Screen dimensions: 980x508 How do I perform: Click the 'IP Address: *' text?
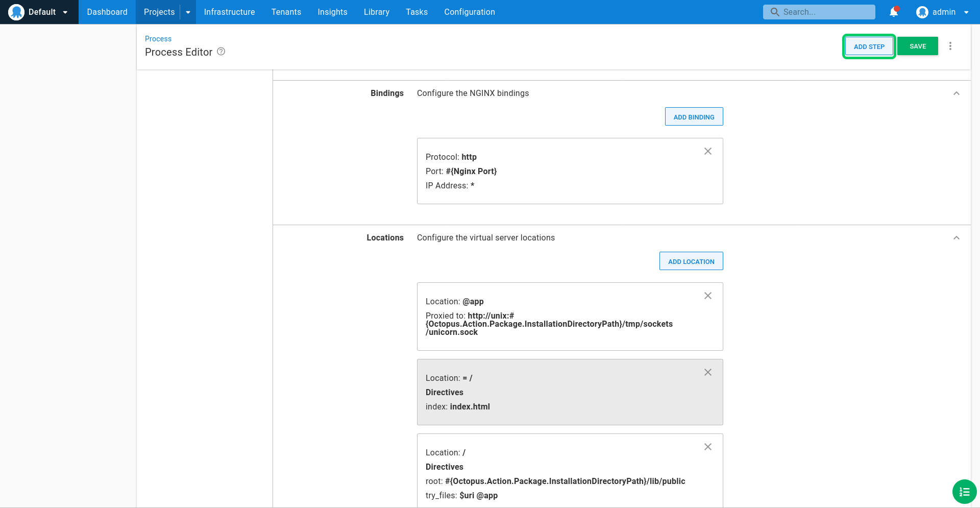450,185
